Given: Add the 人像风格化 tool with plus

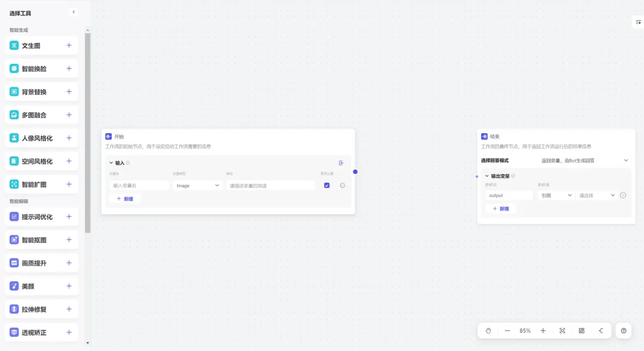Looking at the screenshot, I should [x=69, y=138].
